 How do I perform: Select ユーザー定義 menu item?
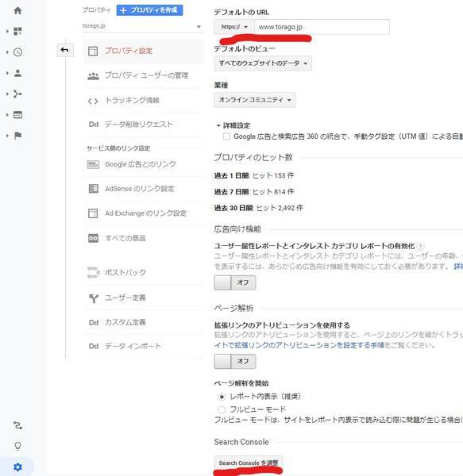click(x=143, y=298)
